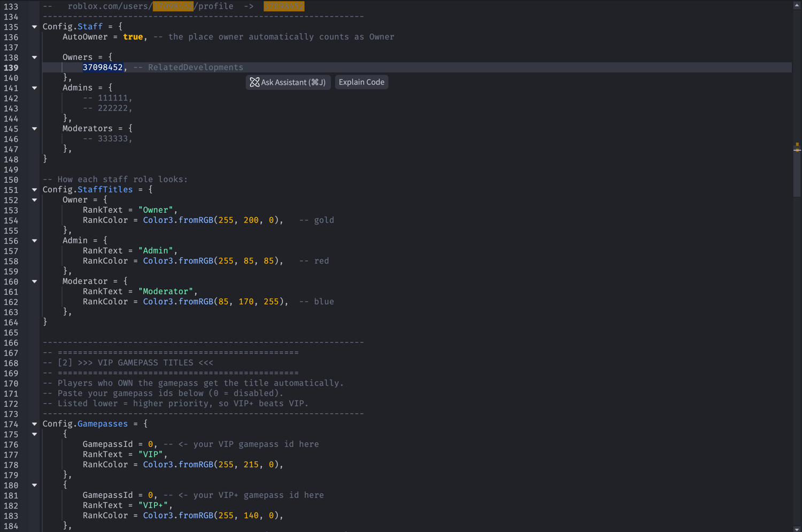
Task: Click the scroll up arrow of the scrollbar
Action: (x=797, y=4)
